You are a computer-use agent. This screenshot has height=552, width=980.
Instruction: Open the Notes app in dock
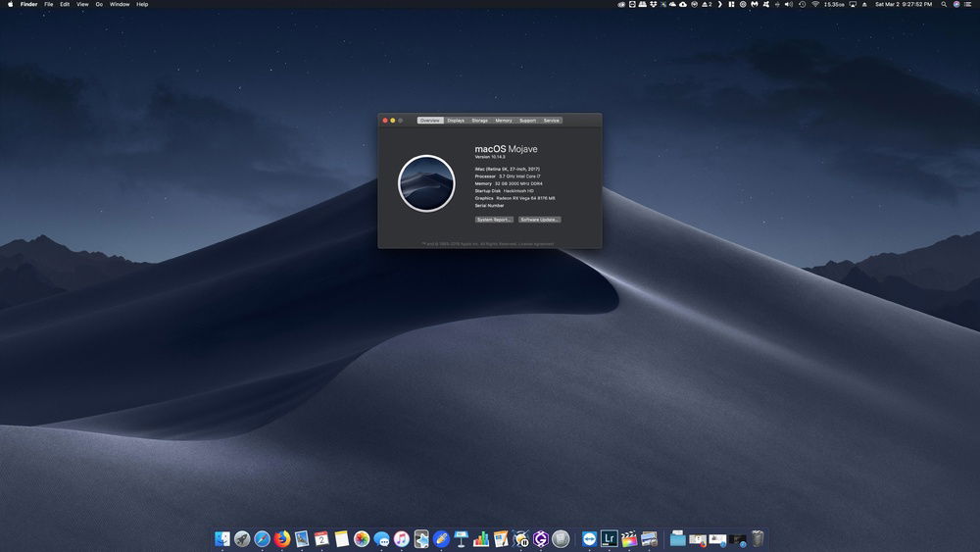(x=341, y=538)
